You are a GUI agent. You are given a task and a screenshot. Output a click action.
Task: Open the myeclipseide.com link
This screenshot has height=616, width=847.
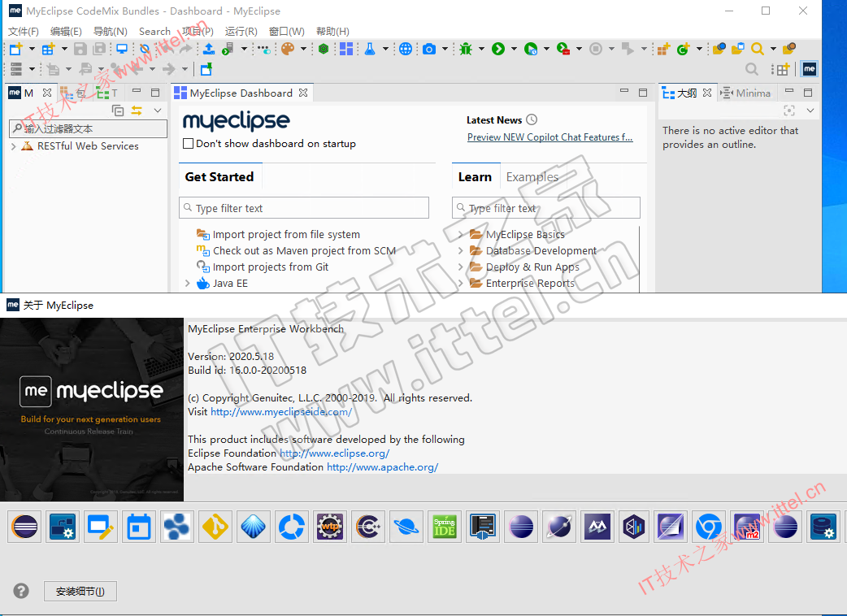pos(281,412)
